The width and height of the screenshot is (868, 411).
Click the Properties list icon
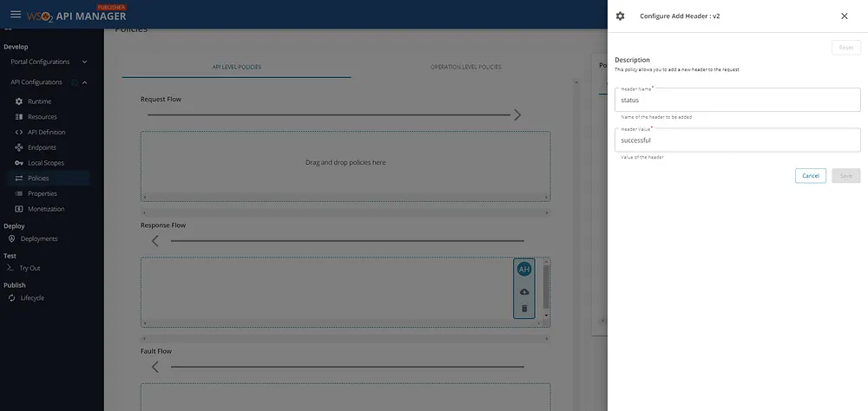click(19, 193)
